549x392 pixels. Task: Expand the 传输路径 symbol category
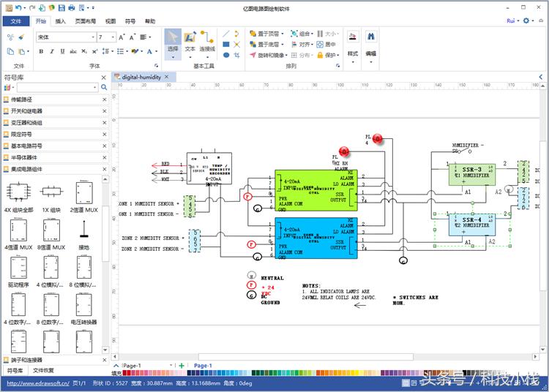tap(20, 99)
